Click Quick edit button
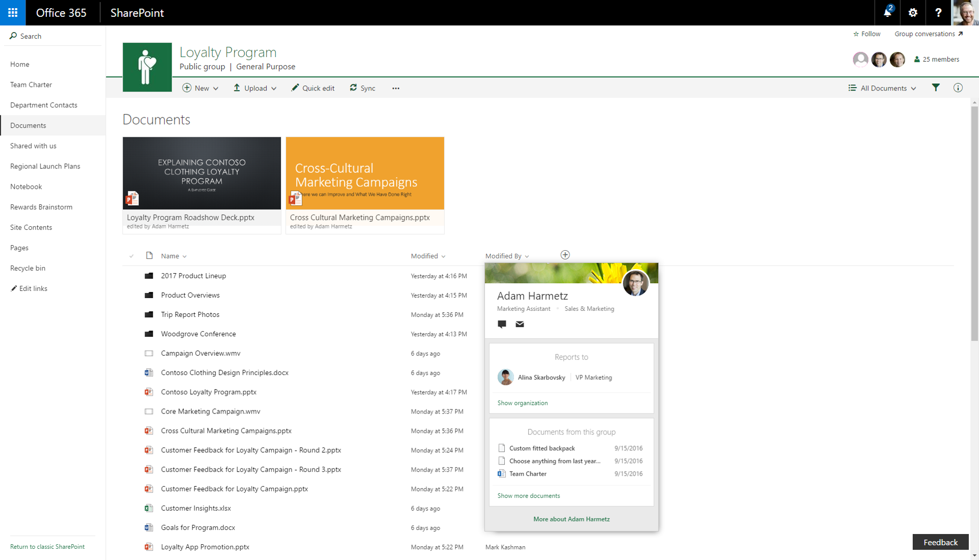This screenshot has width=979, height=560. (x=312, y=88)
